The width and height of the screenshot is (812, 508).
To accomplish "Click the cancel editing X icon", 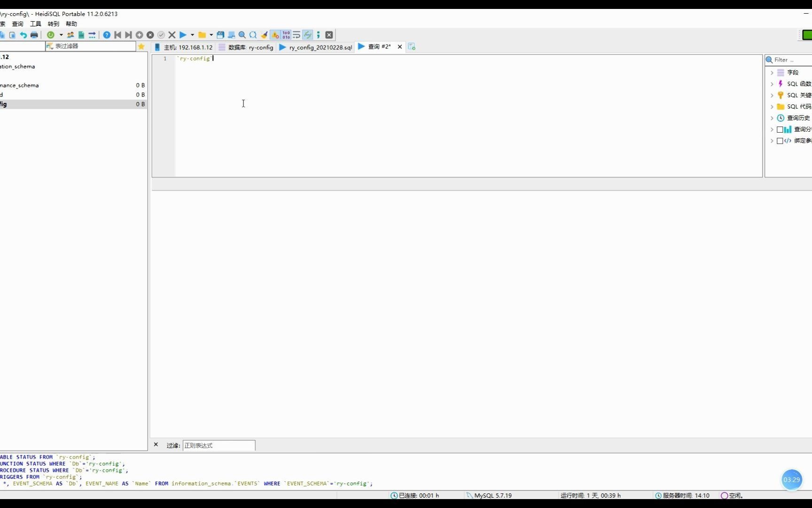I will tap(172, 35).
